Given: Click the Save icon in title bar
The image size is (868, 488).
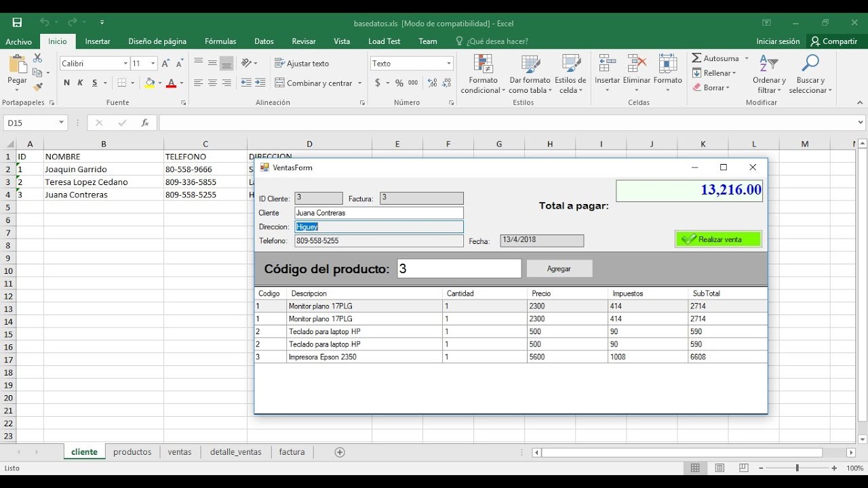Looking at the screenshot, I should (x=17, y=22).
